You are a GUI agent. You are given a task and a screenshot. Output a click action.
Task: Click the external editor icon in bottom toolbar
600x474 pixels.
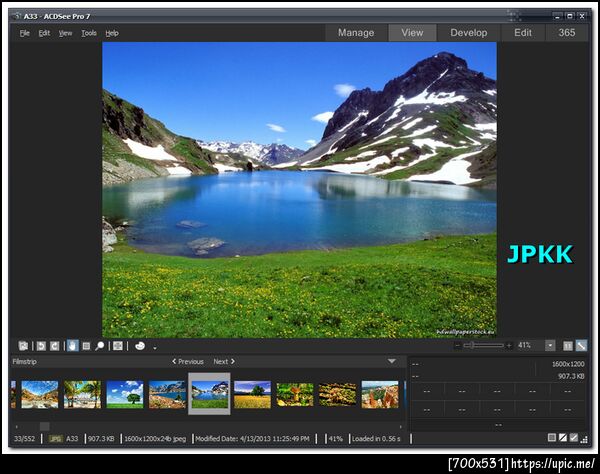[x=23, y=346]
